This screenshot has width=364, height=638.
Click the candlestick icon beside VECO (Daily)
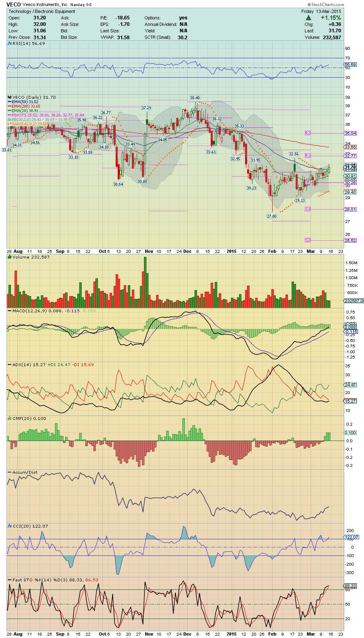pos(10,97)
